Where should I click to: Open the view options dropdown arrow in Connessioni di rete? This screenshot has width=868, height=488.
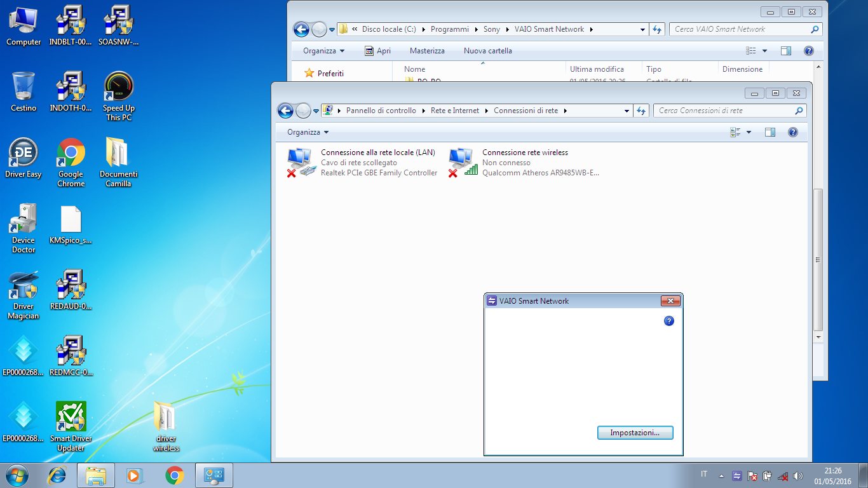pyautogui.click(x=749, y=132)
